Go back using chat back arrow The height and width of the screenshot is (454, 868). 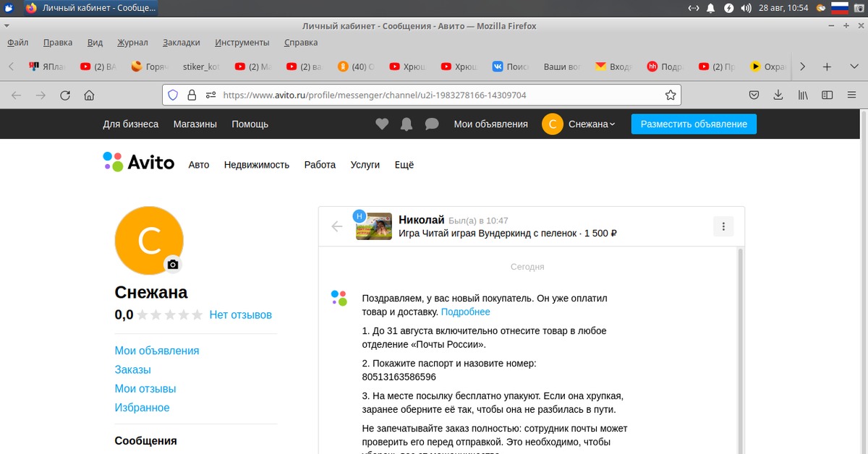coord(337,226)
